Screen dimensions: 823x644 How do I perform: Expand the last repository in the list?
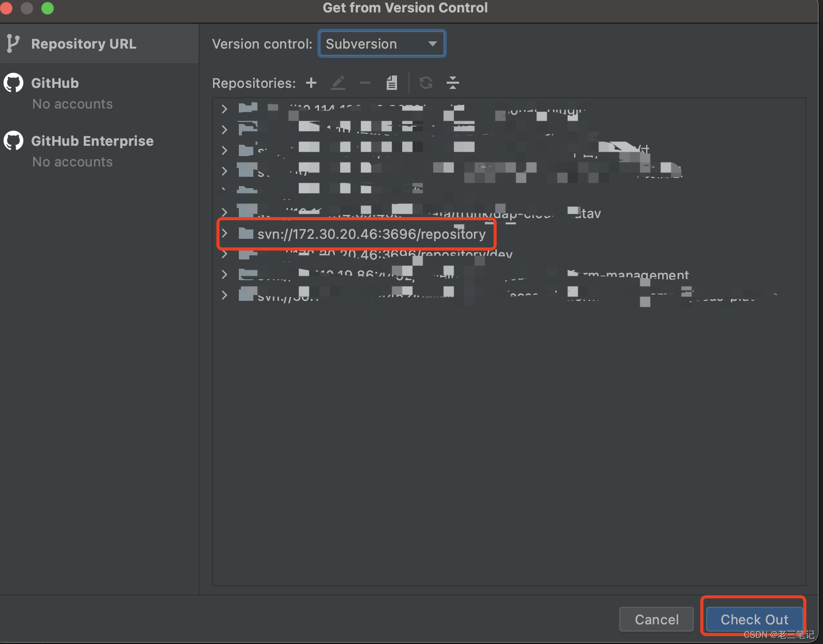224,295
